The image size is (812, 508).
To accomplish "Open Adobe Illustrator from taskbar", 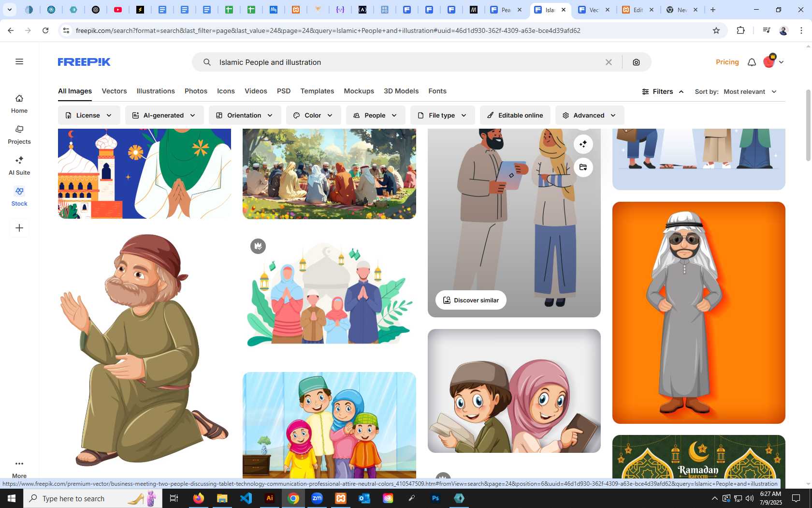I will [x=270, y=498].
